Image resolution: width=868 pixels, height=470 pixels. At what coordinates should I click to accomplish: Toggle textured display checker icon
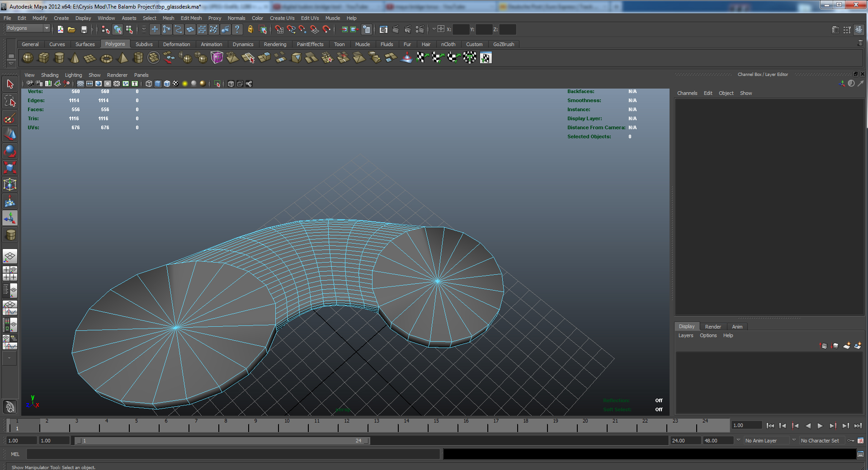(176, 84)
